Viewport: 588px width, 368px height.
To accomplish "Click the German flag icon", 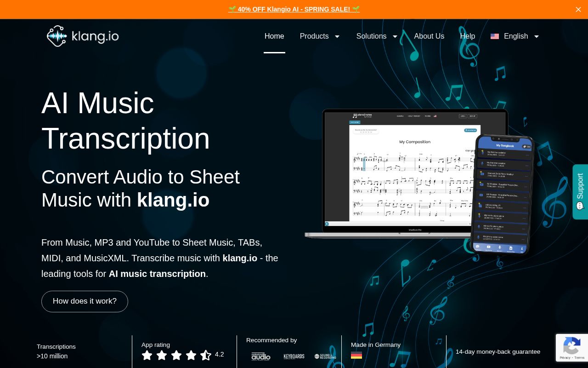I will point(356,355).
